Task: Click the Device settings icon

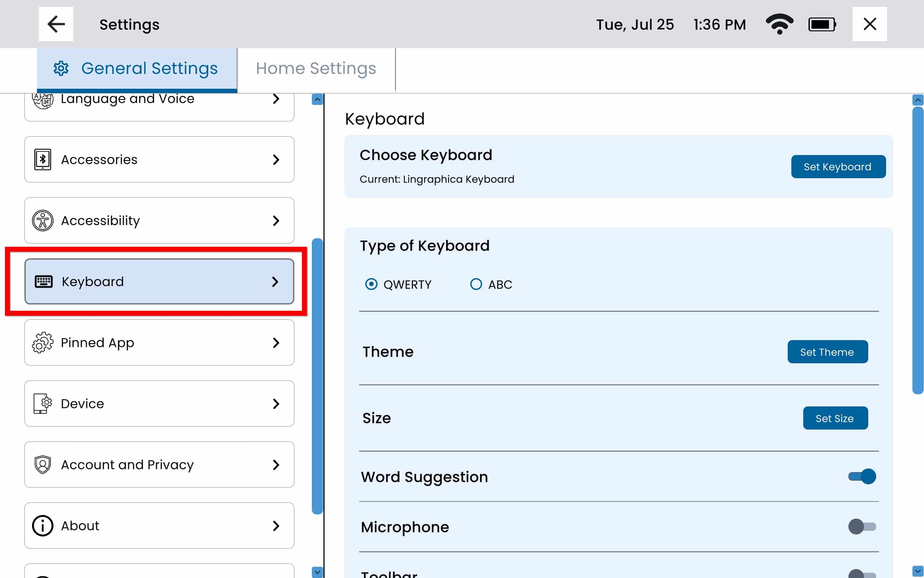Action: click(43, 404)
